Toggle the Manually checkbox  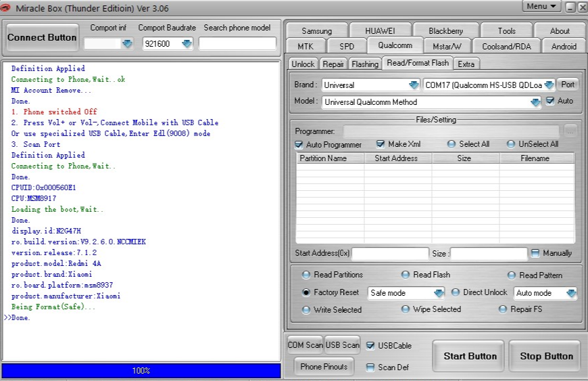click(x=535, y=253)
